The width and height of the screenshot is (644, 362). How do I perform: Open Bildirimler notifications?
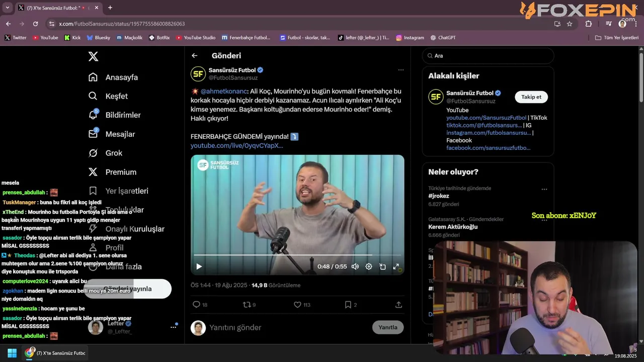tap(114, 115)
